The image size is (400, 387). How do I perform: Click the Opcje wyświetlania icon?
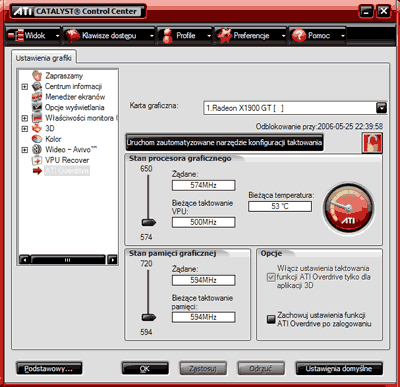coord(37,107)
